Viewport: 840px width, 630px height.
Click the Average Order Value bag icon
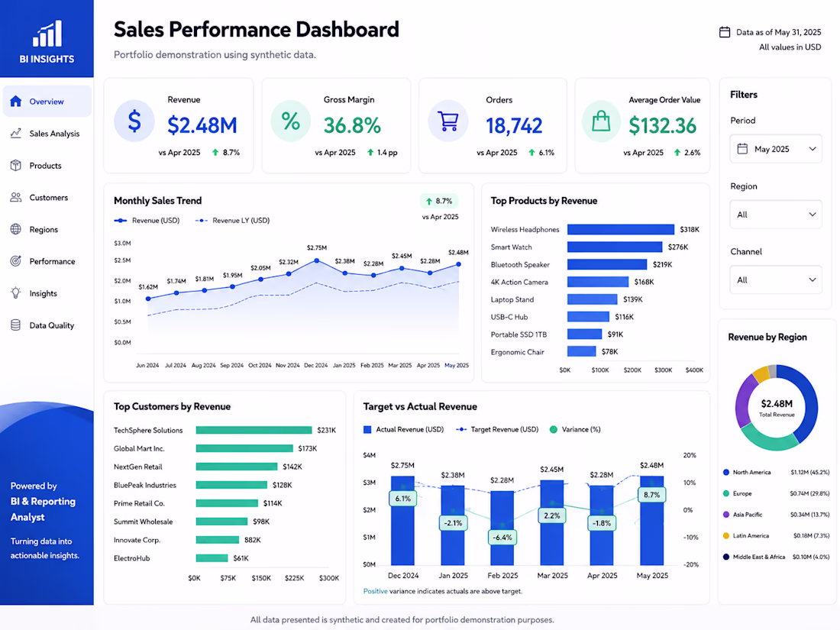coord(601,121)
